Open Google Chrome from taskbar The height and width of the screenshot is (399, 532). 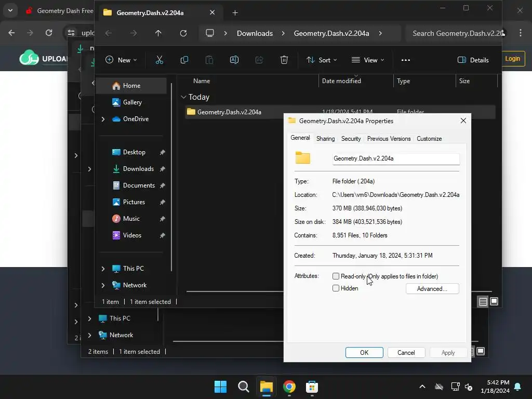(289, 387)
